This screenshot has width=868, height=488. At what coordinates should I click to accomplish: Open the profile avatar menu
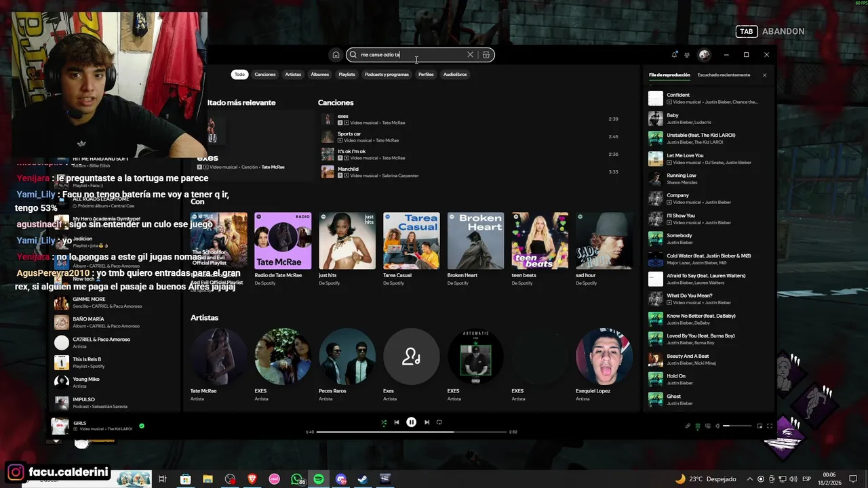point(704,55)
